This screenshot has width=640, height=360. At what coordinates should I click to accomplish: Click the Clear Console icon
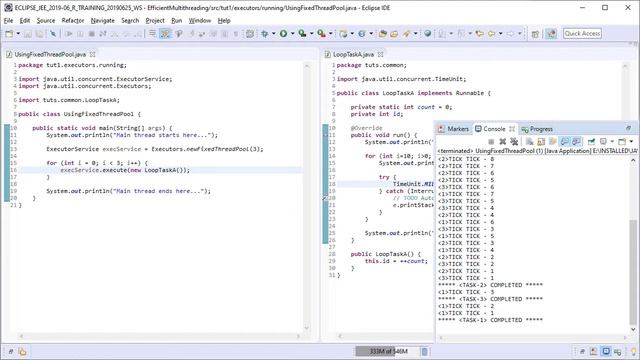[x=529, y=142]
